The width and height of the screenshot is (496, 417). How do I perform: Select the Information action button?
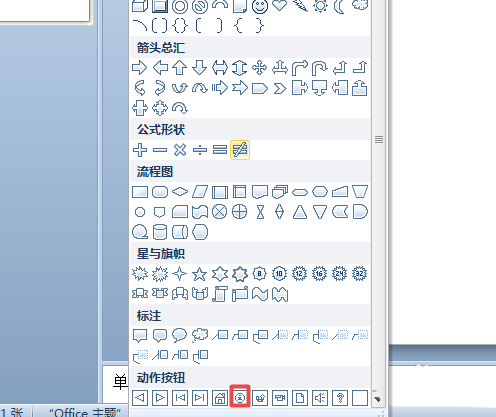(240, 398)
